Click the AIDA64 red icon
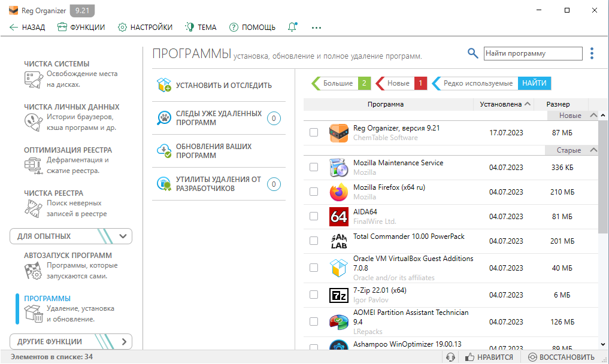Image resolution: width=609 pixels, height=364 pixels. (339, 216)
